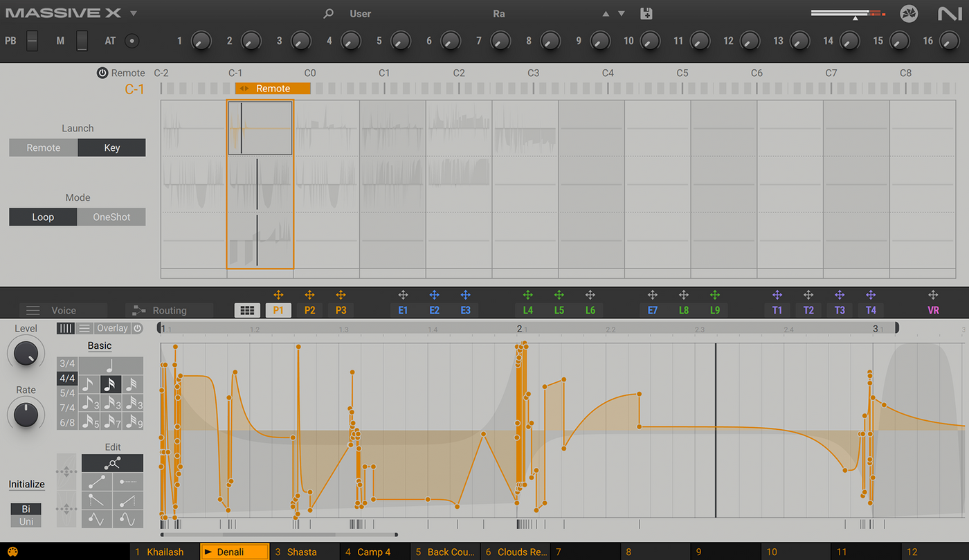Select the 6/8 time signature
This screenshot has width=969, height=560.
[x=67, y=422]
